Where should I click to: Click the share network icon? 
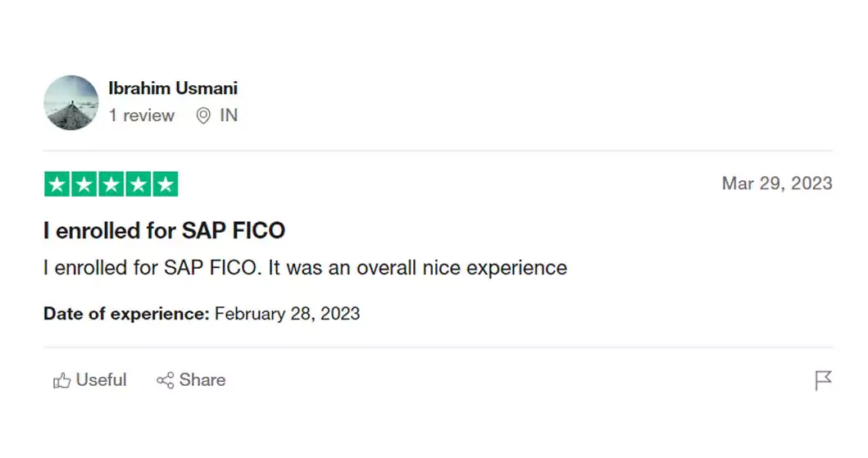coord(165,381)
